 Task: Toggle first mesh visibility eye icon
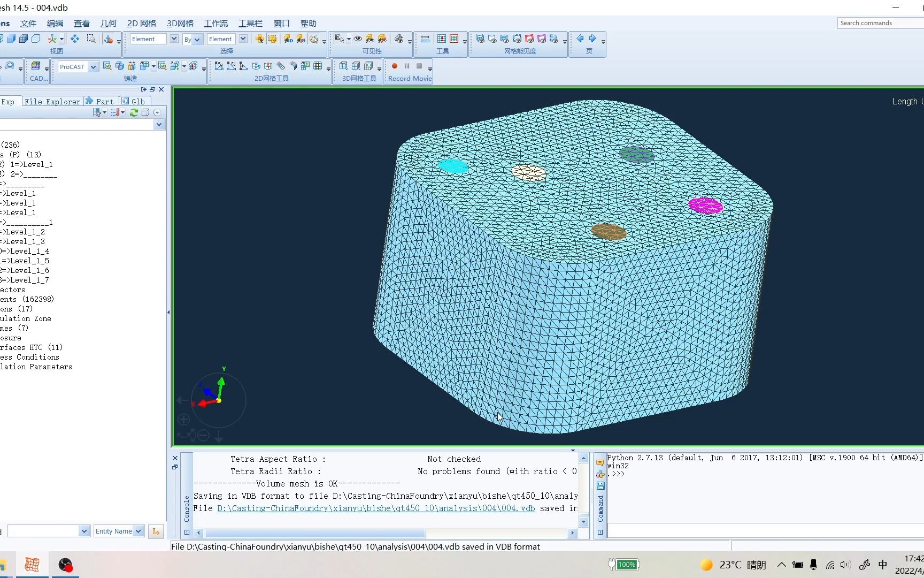coord(480,39)
